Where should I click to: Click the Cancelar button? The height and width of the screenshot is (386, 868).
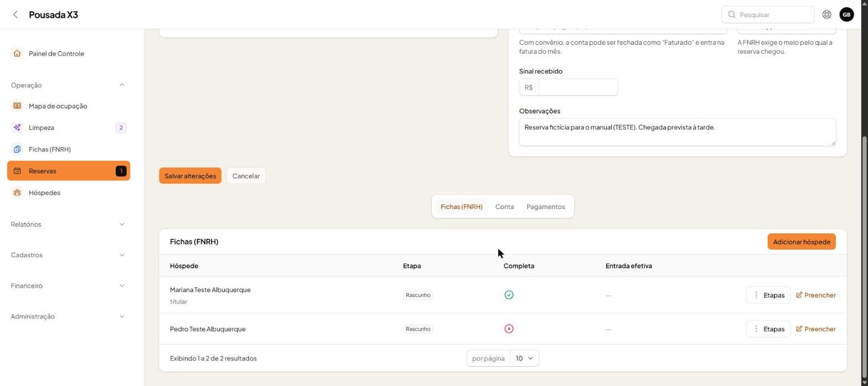coord(246,176)
